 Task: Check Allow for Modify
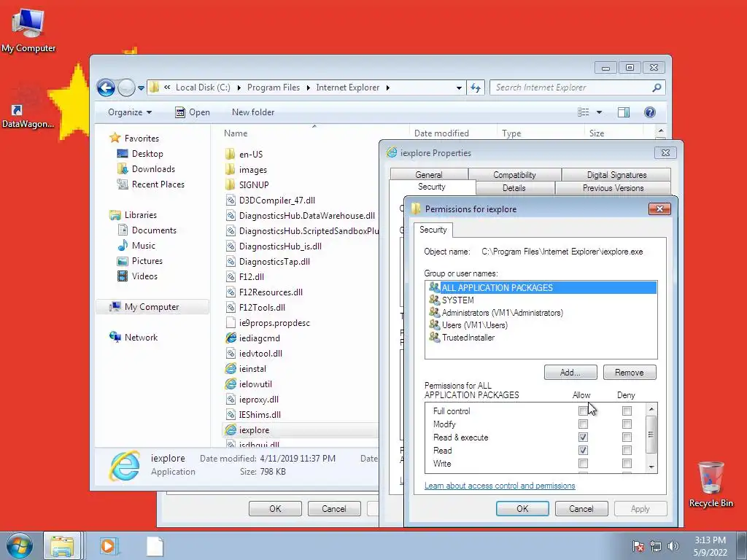pos(583,424)
